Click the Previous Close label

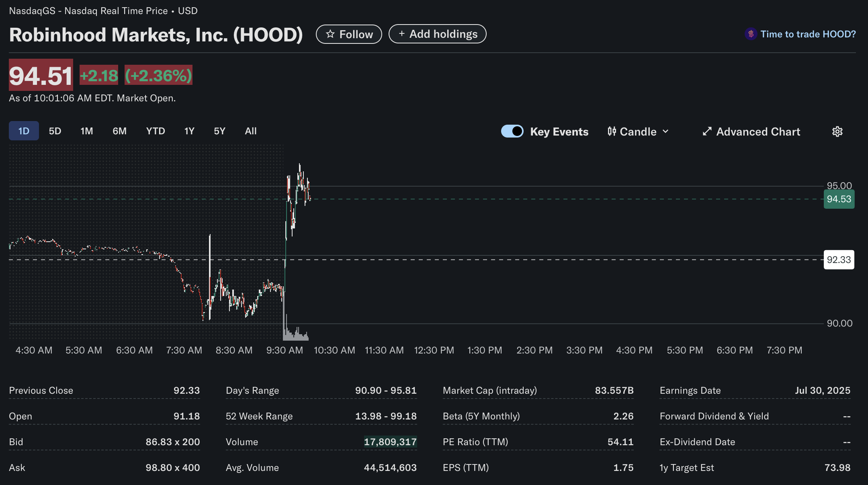tap(41, 390)
